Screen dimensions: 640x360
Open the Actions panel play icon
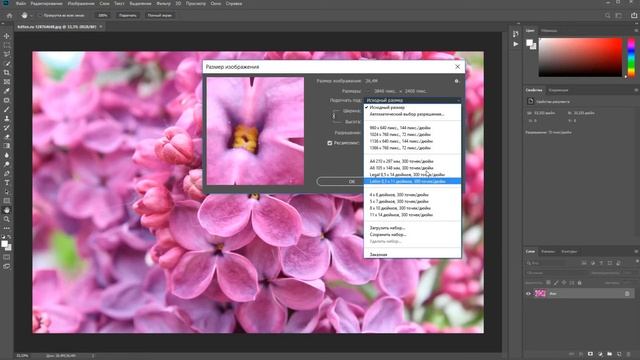(516, 44)
